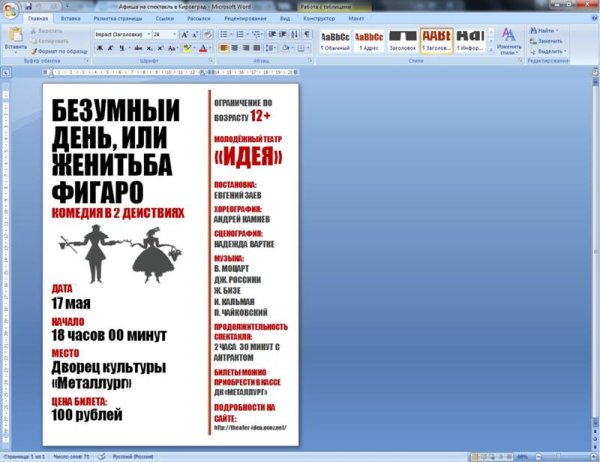The image size is (600, 462).
Task: Click the Cut (Вырезать) command
Action: pos(47,31)
